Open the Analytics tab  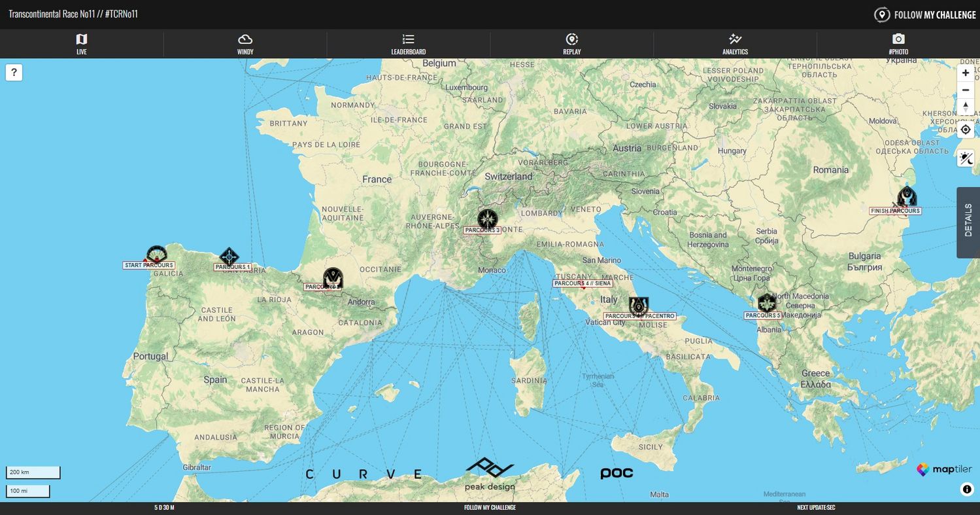[x=735, y=44]
